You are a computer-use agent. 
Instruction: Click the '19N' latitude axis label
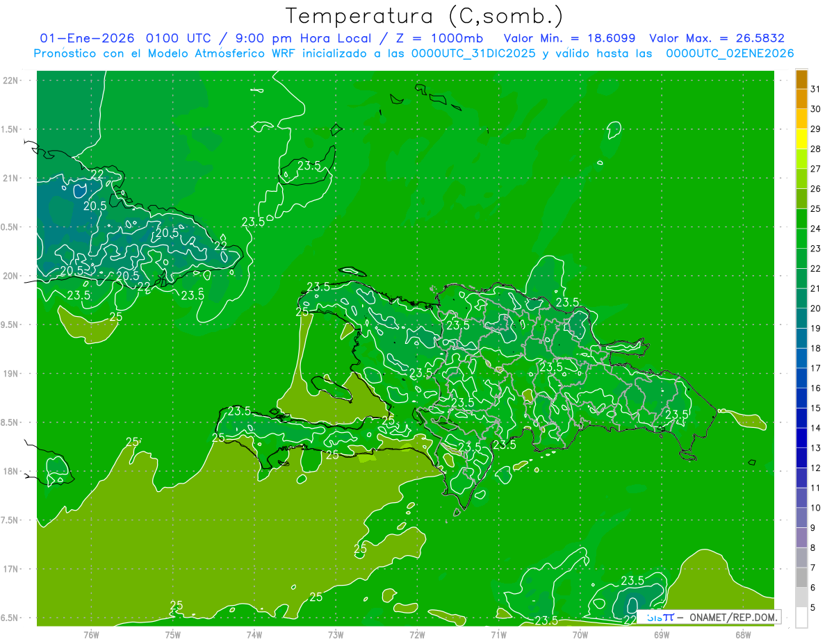click(11, 374)
